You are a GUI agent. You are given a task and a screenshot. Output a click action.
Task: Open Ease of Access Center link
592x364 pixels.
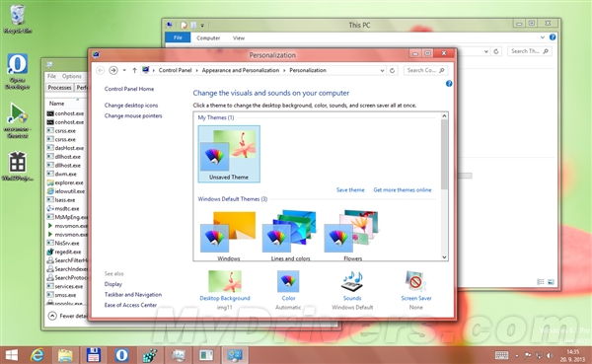130,305
